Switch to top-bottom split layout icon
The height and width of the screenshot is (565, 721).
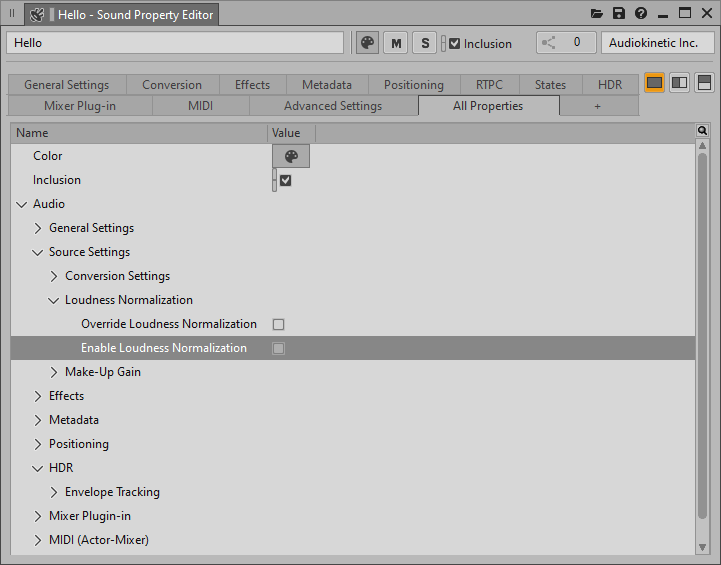coord(704,82)
